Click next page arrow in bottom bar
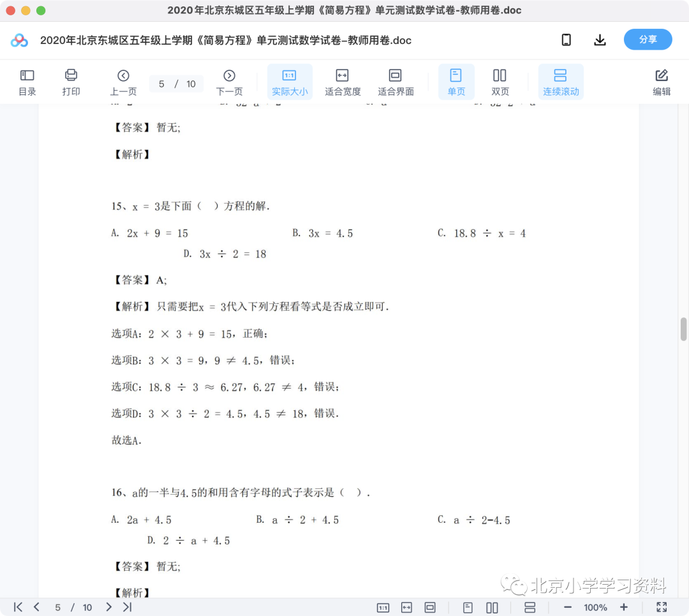The image size is (689, 616). click(108, 607)
